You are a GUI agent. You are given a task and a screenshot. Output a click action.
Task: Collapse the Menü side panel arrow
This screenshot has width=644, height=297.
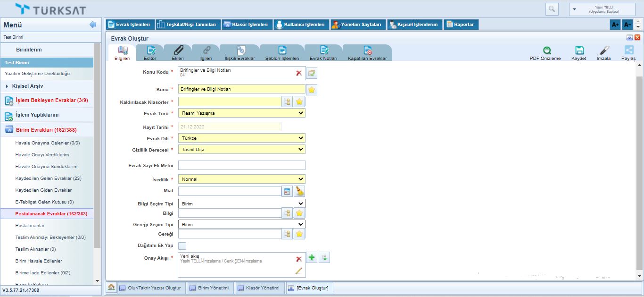93,25
